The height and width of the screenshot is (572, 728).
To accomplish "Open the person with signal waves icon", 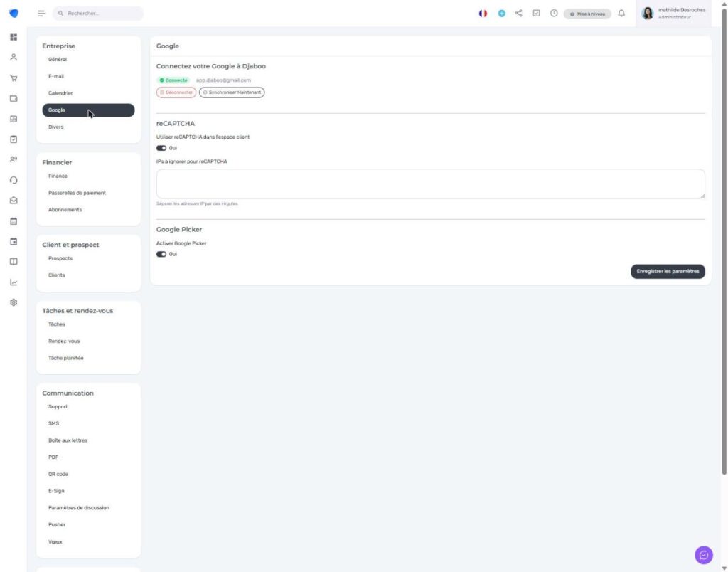I will (x=14, y=159).
